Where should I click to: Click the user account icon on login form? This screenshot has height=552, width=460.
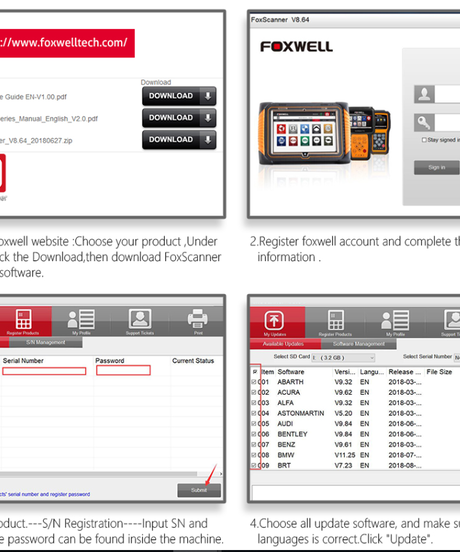424,94
